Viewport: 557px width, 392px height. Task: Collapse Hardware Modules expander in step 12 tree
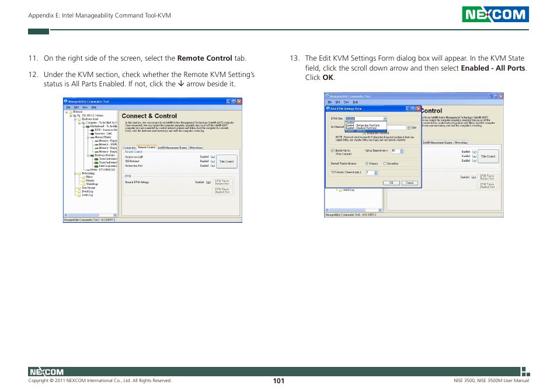(88, 155)
